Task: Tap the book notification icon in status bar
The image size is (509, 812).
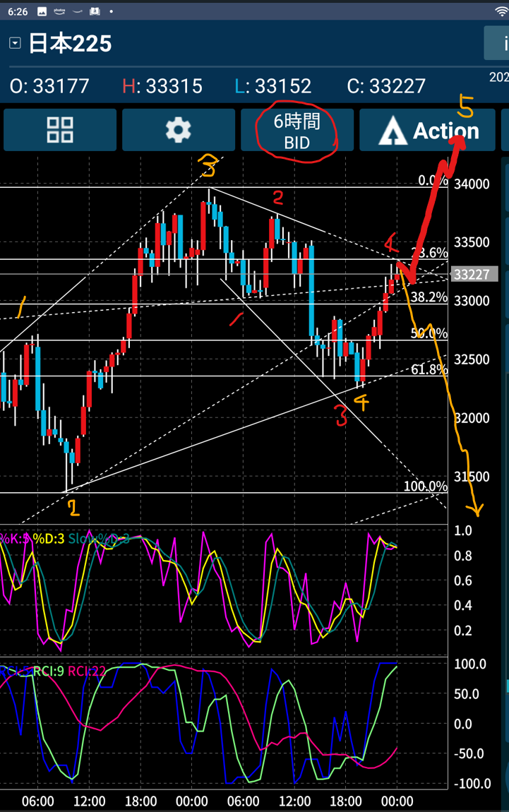Action: [x=95, y=12]
